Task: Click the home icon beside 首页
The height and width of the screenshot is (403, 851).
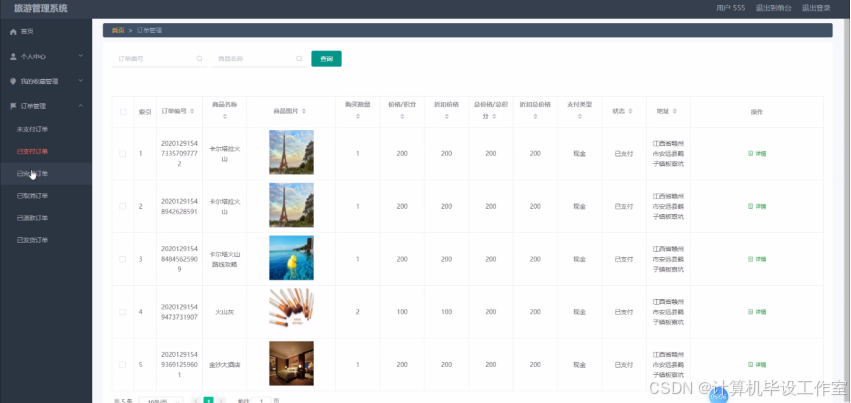Action: tap(14, 32)
